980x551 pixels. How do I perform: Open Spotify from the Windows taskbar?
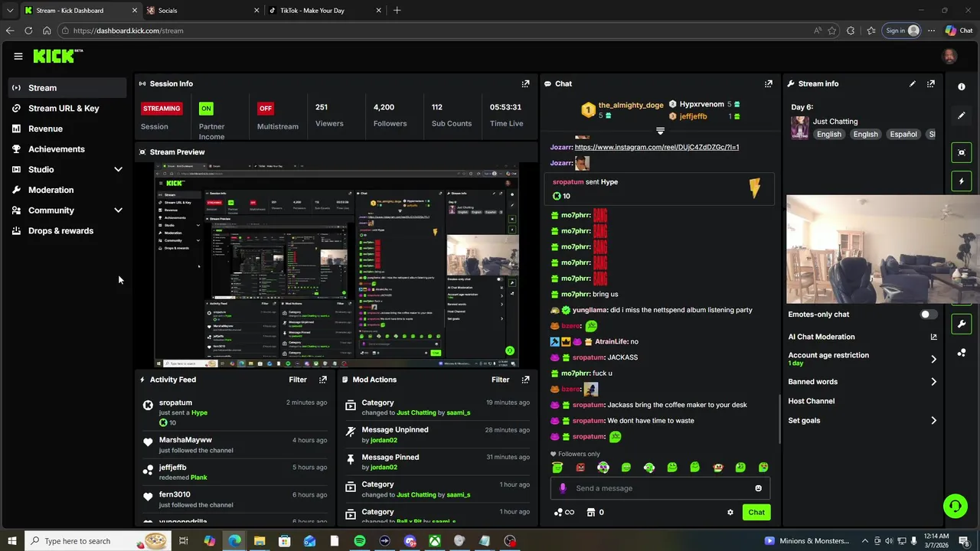360,541
